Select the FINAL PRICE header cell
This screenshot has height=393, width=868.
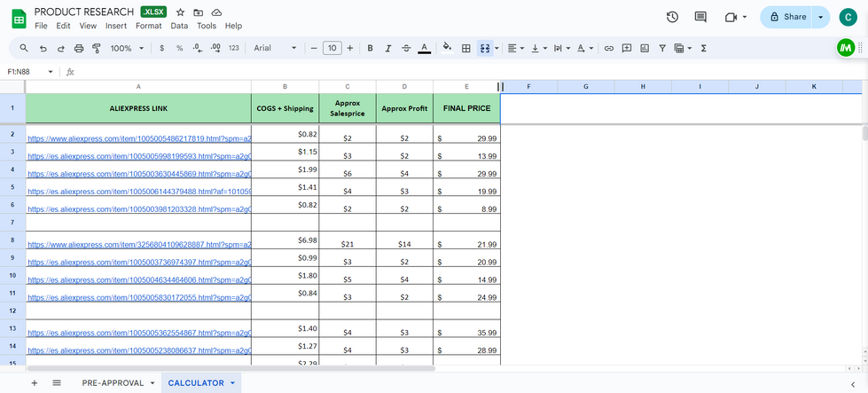tap(466, 108)
